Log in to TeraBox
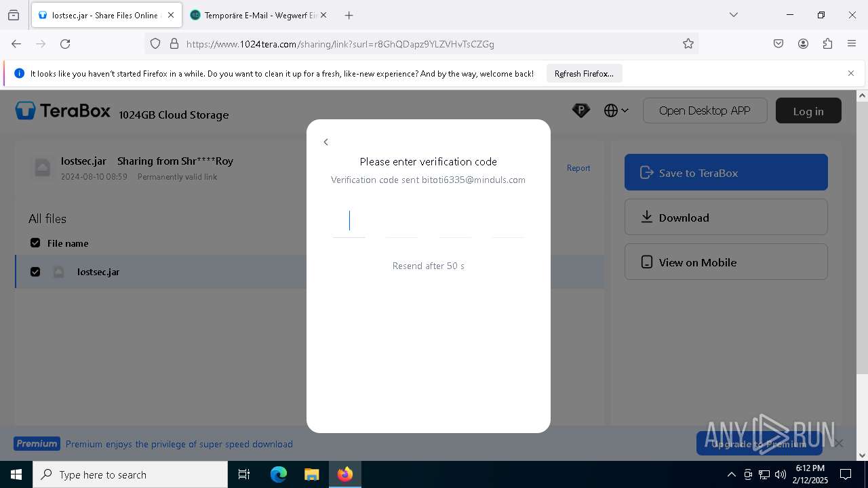 coord(808,110)
